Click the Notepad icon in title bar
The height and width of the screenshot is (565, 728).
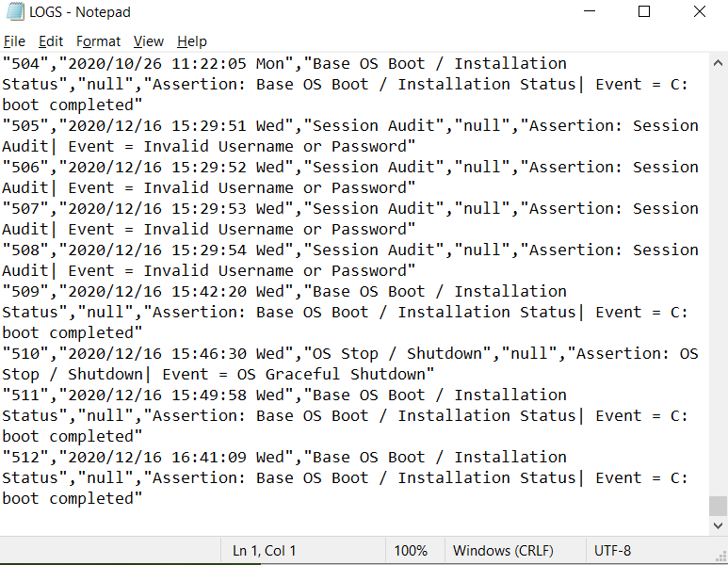[x=14, y=12]
